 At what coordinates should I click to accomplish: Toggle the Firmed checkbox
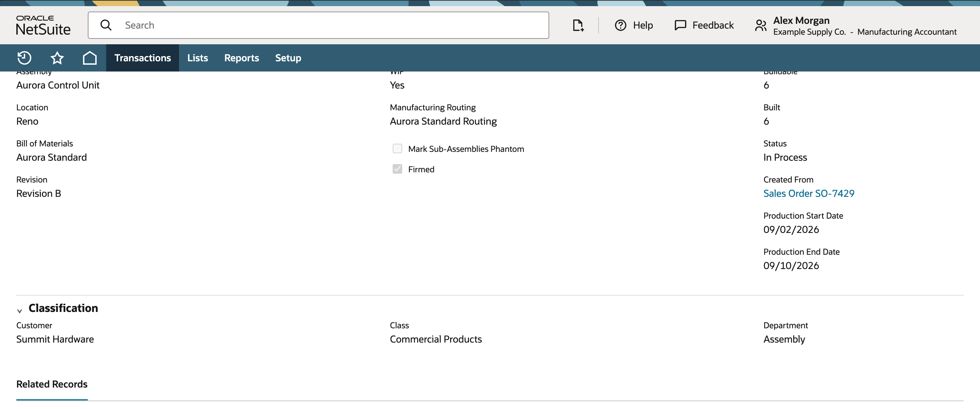coord(397,169)
